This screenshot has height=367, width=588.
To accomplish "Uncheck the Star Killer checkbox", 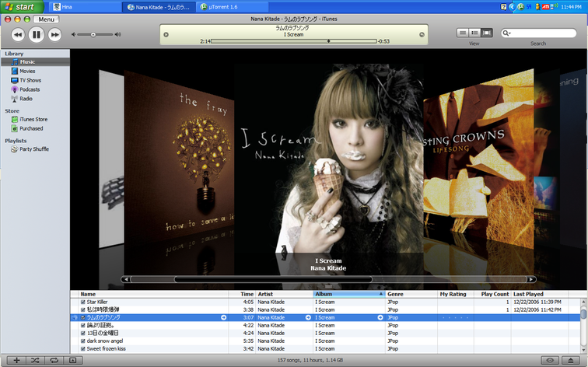I will pos(83,302).
